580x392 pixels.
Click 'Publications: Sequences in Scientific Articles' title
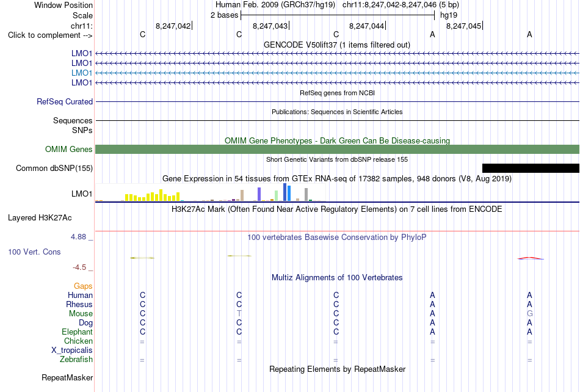[x=337, y=112]
